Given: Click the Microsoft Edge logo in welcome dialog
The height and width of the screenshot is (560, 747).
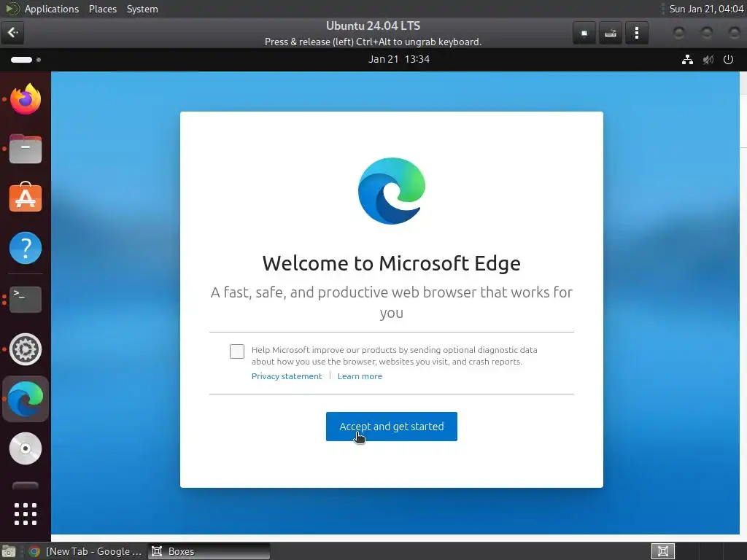Looking at the screenshot, I should [392, 190].
